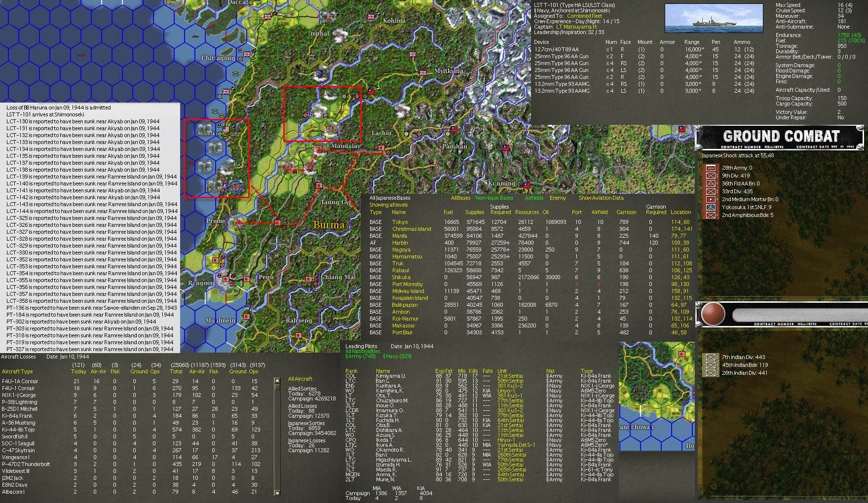This screenshot has width=868, height=503.
Task: Sort bases by Name column header
Action: click(399, 212)
